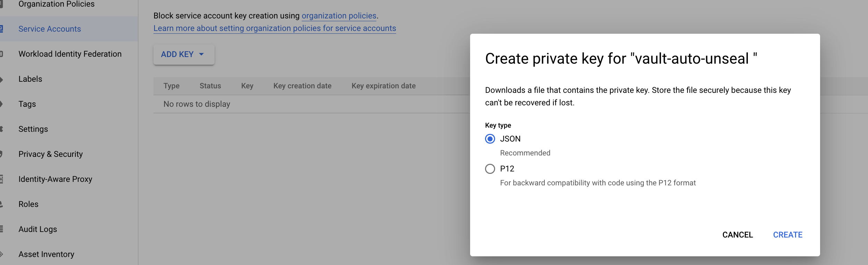Open Workload Identity Federation page
Image resolution: width=868 pixels, height=265 pixels.
70,54
